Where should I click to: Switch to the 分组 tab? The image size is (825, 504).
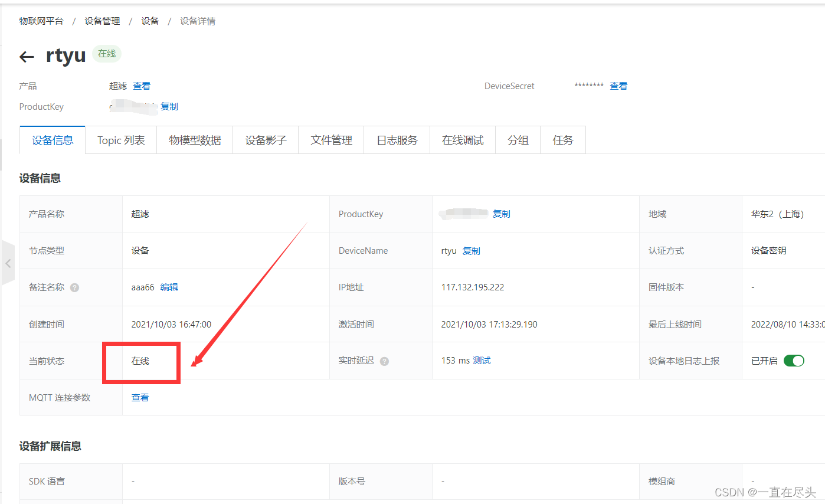point(518,140)
